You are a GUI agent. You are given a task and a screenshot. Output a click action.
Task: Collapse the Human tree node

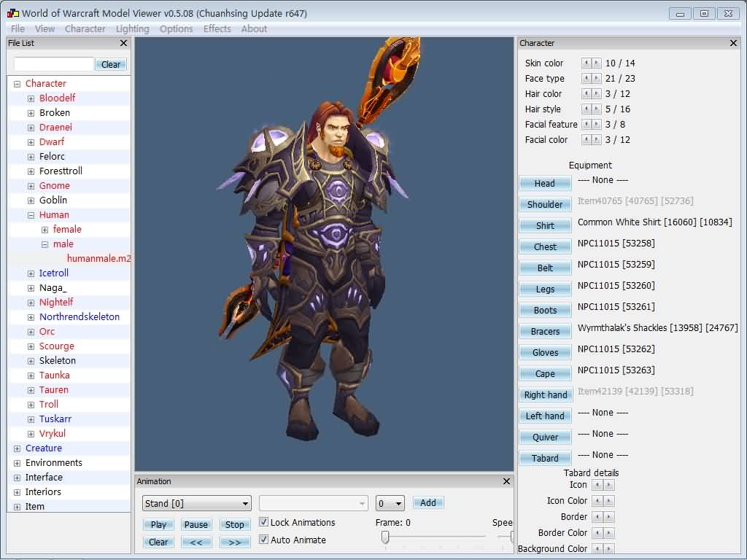tap(31, 215)
